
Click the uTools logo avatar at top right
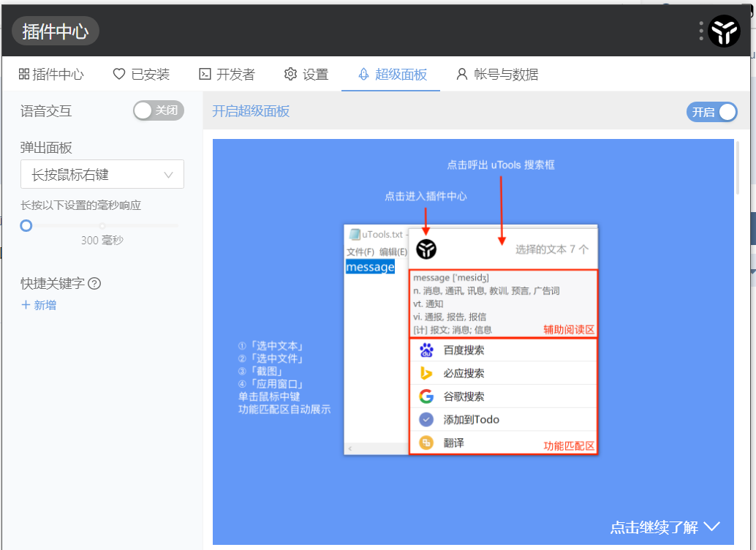[x=724, y=31]
